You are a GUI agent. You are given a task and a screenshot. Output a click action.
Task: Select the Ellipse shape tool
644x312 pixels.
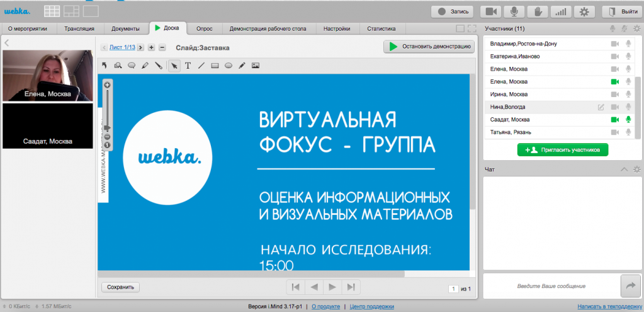pos(229,66)
